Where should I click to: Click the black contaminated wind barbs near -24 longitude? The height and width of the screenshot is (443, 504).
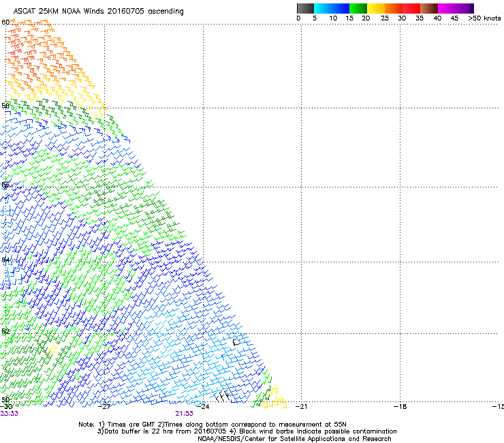223,397
